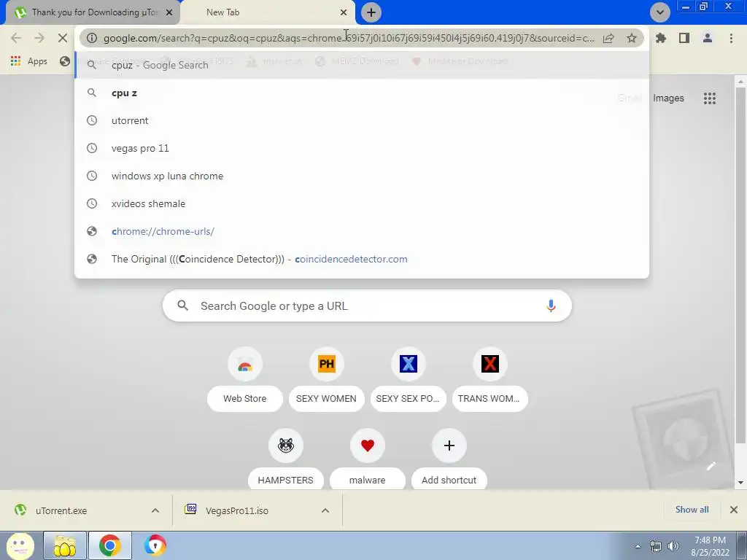This screenshot has height=560, width=747.
Task: Open the Apps bookmarks shortcut
Action: tap(29, 61)
